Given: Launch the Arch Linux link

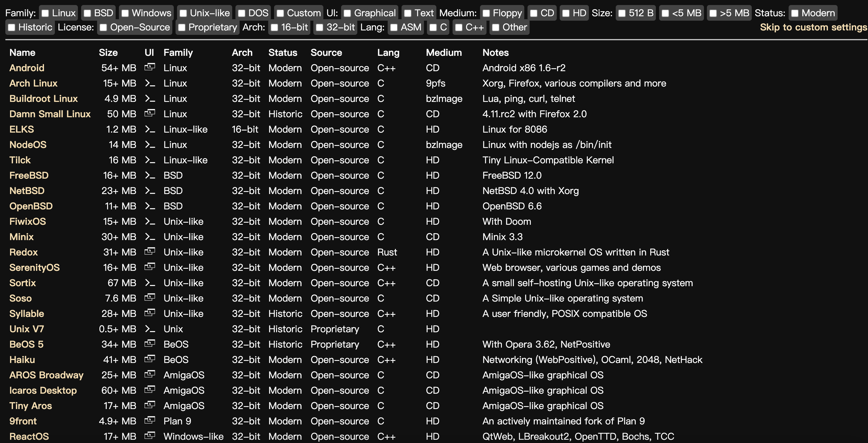Looking at the screenshot, I should click(33, 83).
